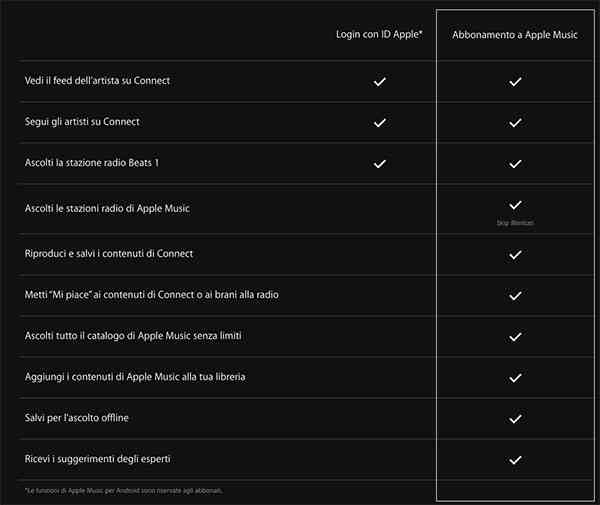Click Login con ID Apple checkmark for Beats 1
Image resolution: width=600 pixels, height=505 pixels.
pos(379,163)
